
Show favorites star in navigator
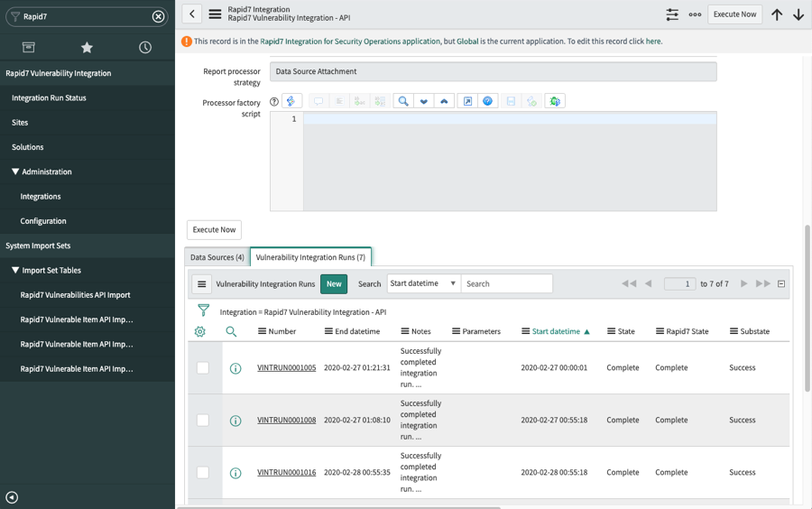click(87, 48)
